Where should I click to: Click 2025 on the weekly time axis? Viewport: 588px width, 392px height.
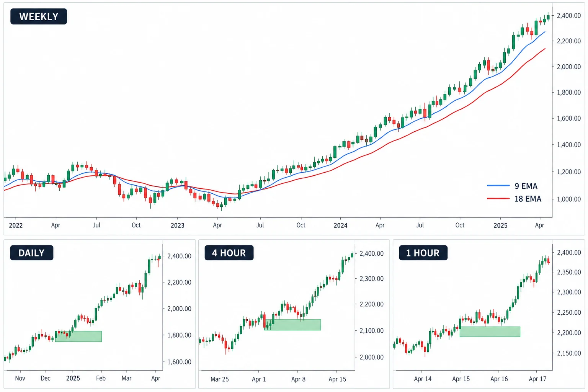click(500, 225)
